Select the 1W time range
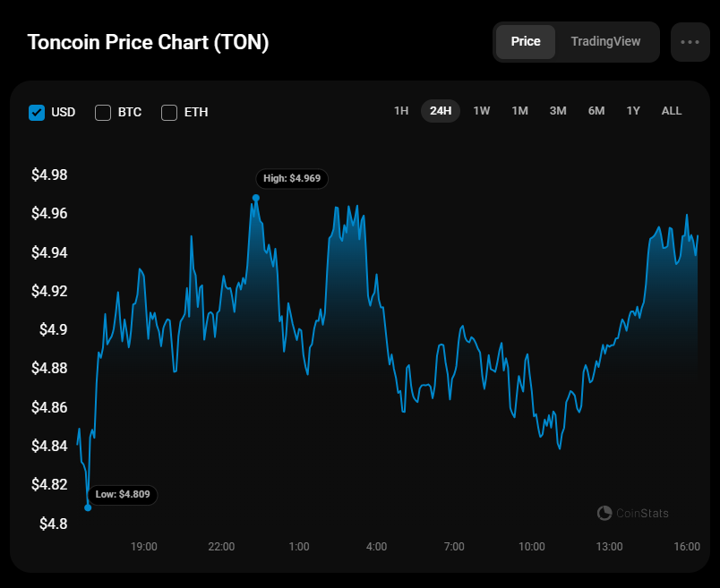Image resolution: width=720 pixels, height=588 pixels. (x=482, y=111)
